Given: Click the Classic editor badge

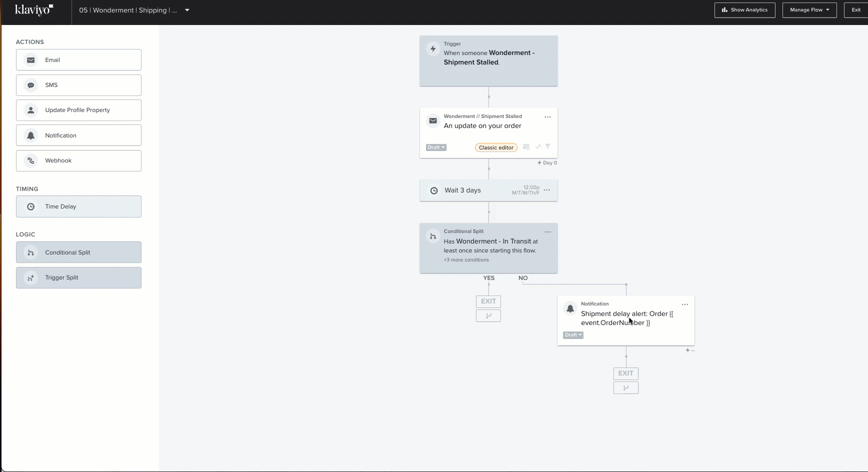Looking at the screenshot, I should tap(496, 147).
